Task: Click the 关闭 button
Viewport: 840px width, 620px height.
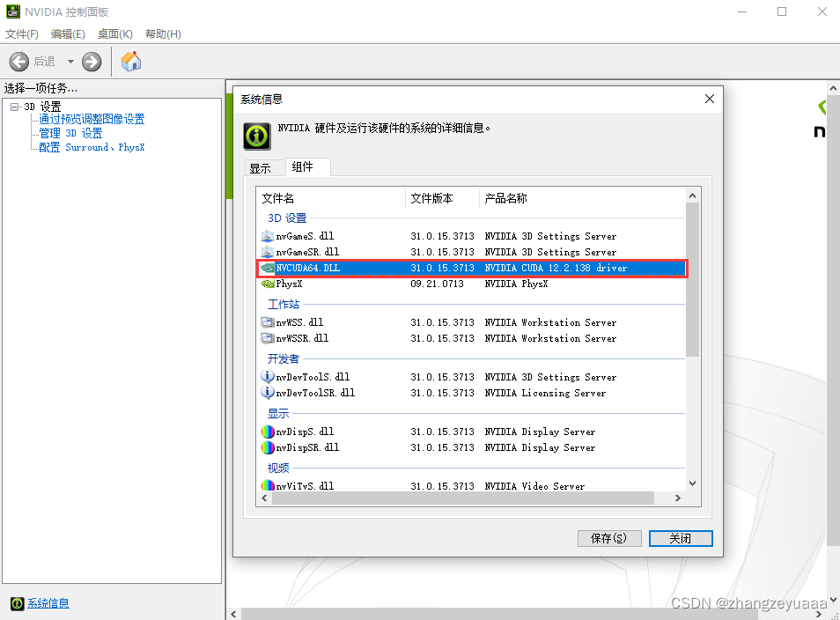Action: point(681,538)
